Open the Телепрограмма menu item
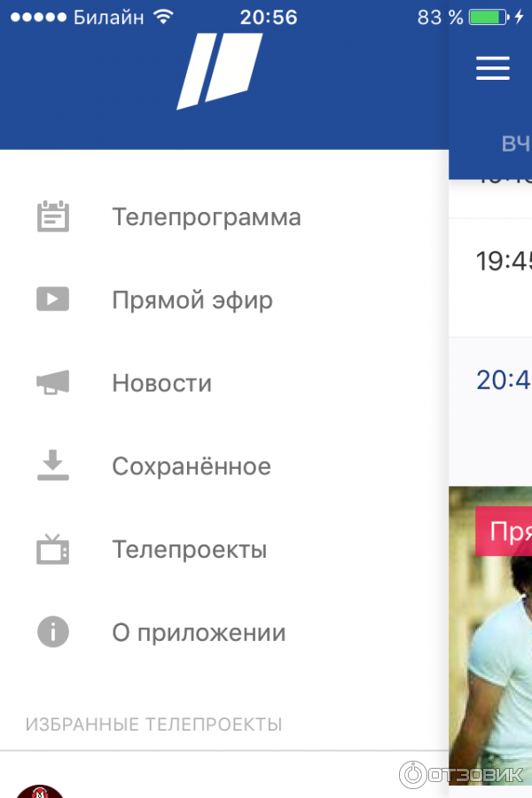This screenshot has height=798, width=532. click(206, 217)
